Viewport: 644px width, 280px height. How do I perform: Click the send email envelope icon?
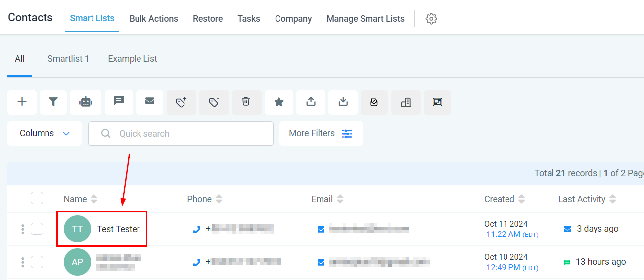(150, 102)
